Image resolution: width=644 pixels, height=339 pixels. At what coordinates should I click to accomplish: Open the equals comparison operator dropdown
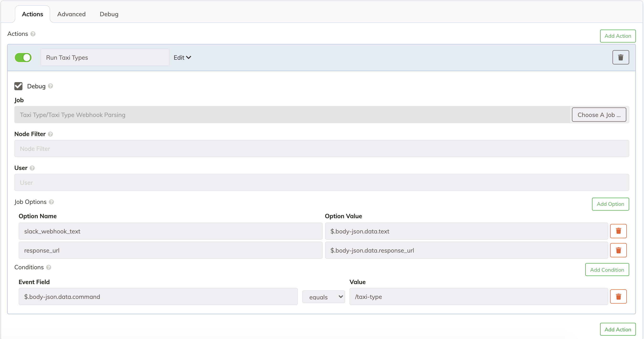tap(323, 297)
